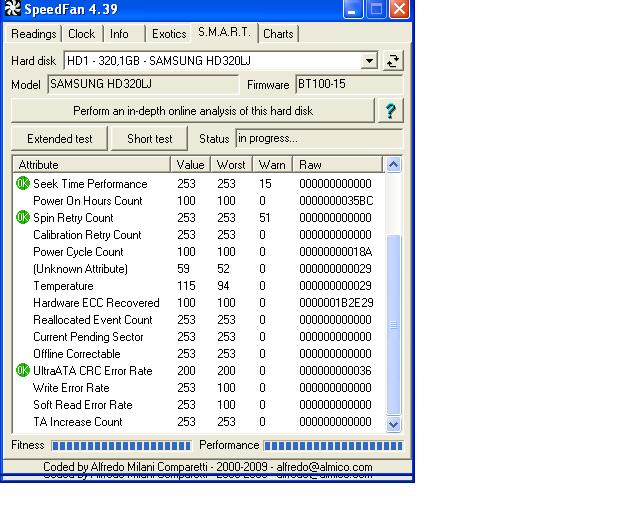Click the UltraATA CRC Error Rate name
Viewport: 640px width, 512px height.
point(93,371)
